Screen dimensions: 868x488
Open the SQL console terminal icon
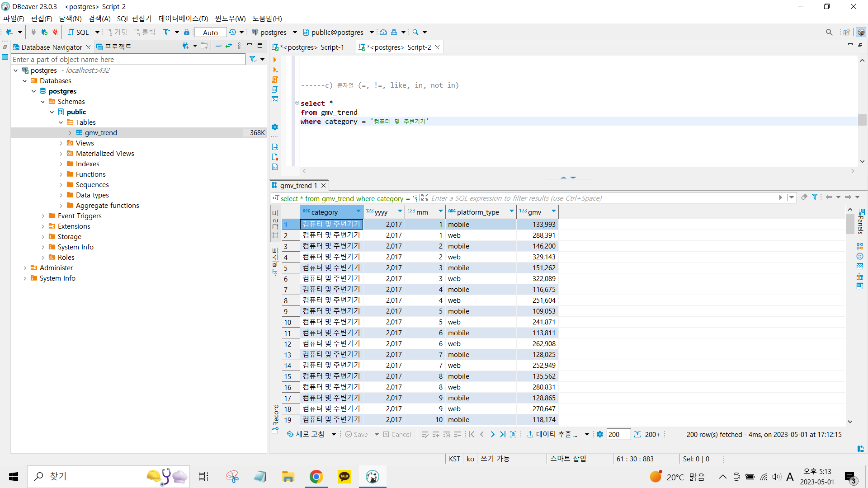275,99
